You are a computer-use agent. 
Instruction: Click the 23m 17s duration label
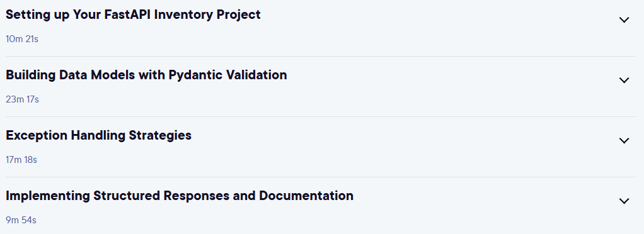click(x=22, y=99)
